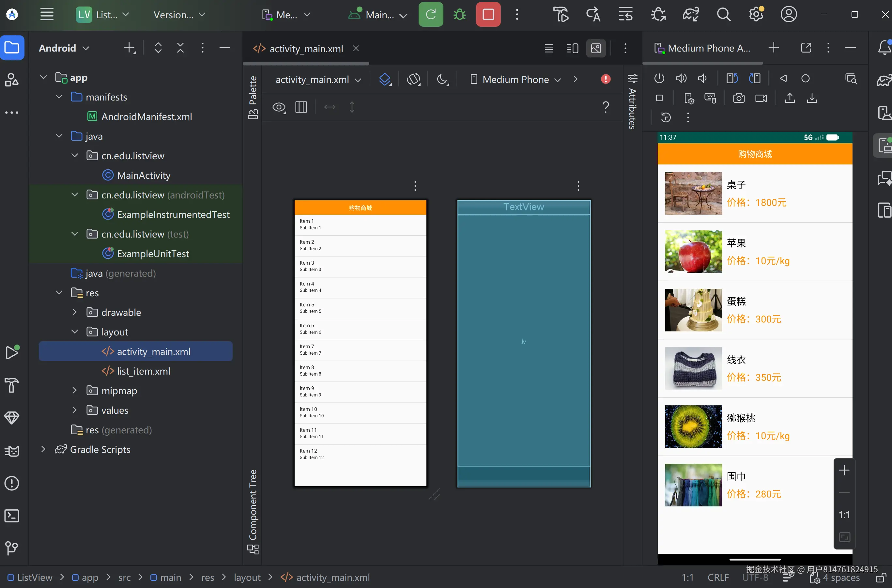Switch the editor to Design view
892x588 pixels.
point(596,48)
